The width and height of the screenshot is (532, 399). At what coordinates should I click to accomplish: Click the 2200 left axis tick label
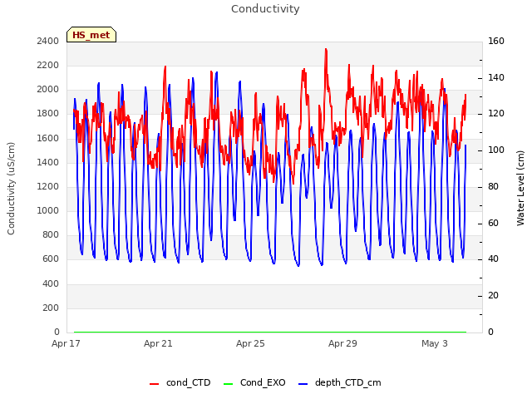48,65
